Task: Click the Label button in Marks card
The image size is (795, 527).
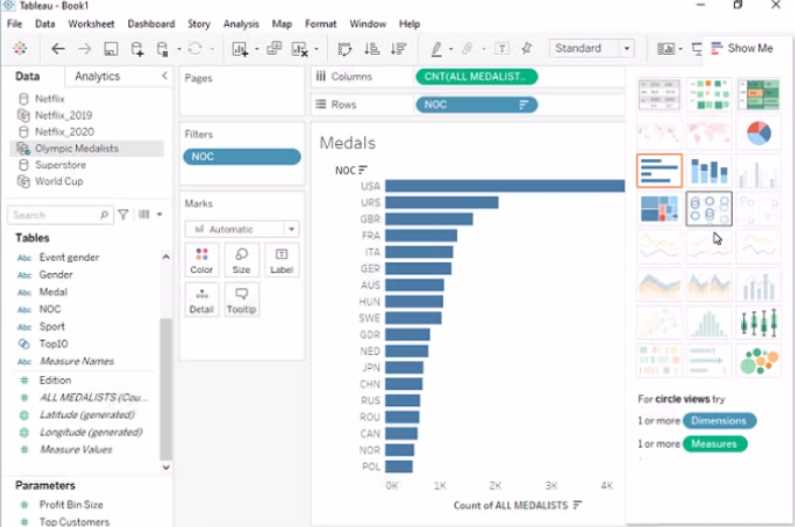Action: (x=281, y=260)
